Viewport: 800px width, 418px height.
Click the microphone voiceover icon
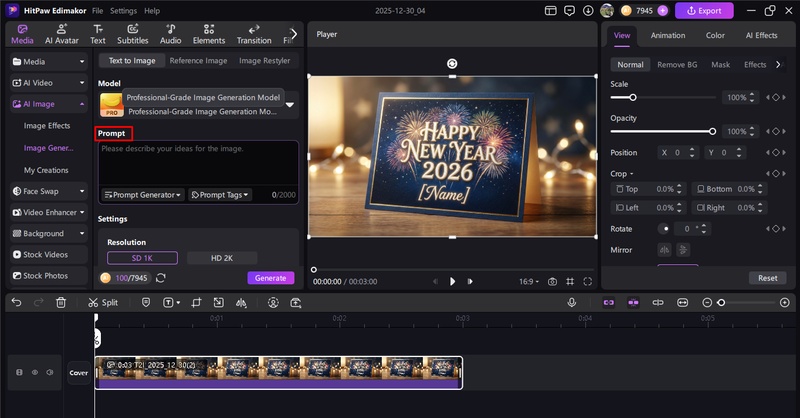[x=572, y=303]
